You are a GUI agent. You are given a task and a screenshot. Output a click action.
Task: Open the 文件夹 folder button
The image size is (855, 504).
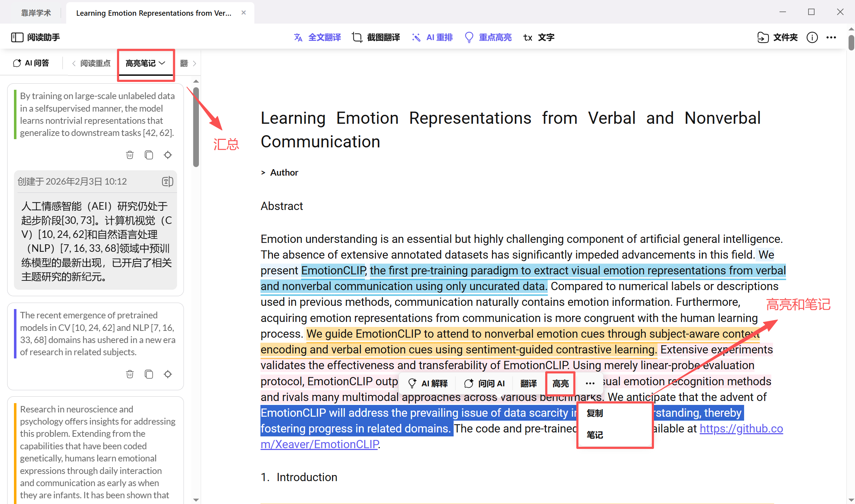coord(778,37)
